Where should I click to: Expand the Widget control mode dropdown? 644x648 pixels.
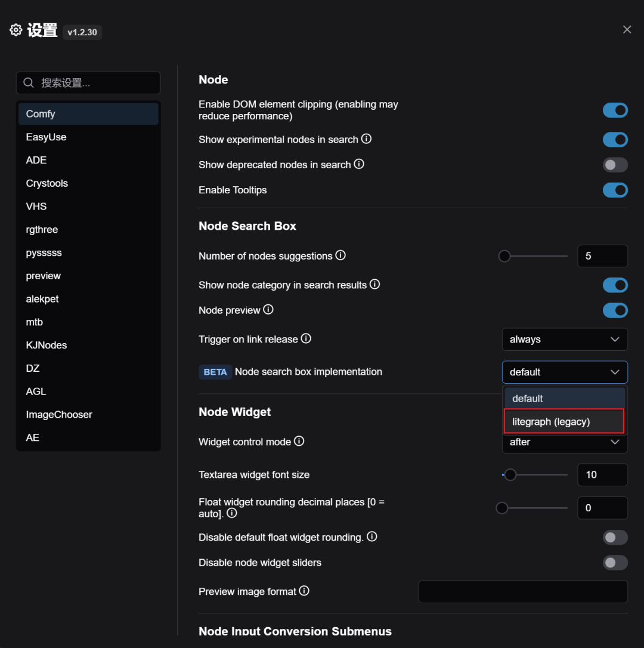(564, 442)
